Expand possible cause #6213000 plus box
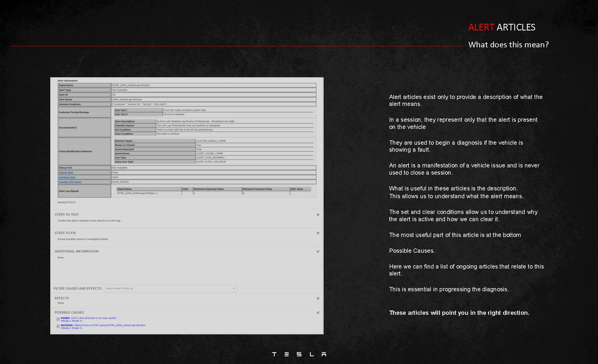Screen dimensions: 598x364 pyautogui.click(x=58, y=326)
